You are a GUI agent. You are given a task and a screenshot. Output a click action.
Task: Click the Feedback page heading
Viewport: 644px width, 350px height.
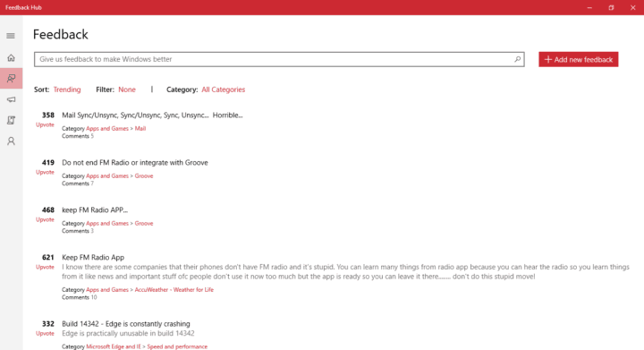pos(61,35)
